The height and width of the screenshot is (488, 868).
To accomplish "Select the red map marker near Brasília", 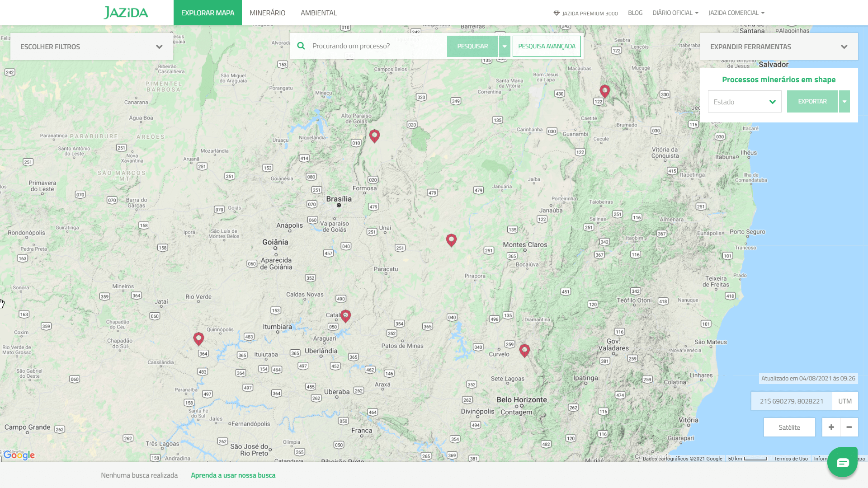I will click(x=374, y=136).
